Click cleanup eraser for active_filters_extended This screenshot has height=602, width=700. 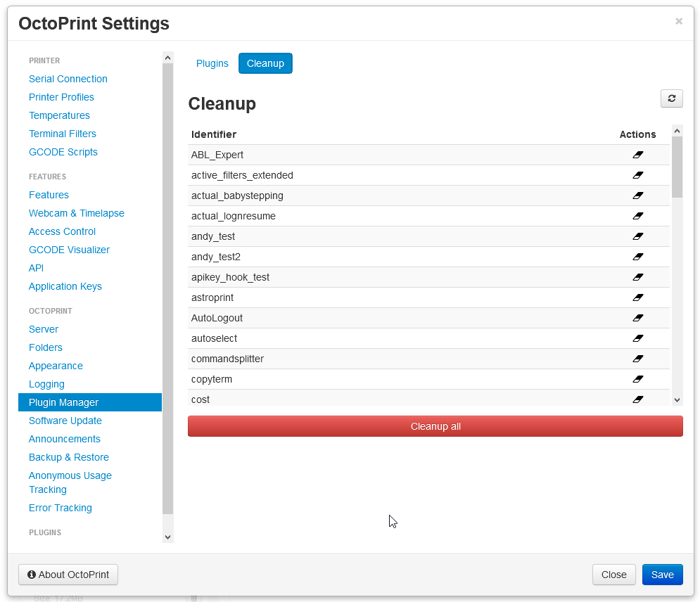tap(637, 175)
